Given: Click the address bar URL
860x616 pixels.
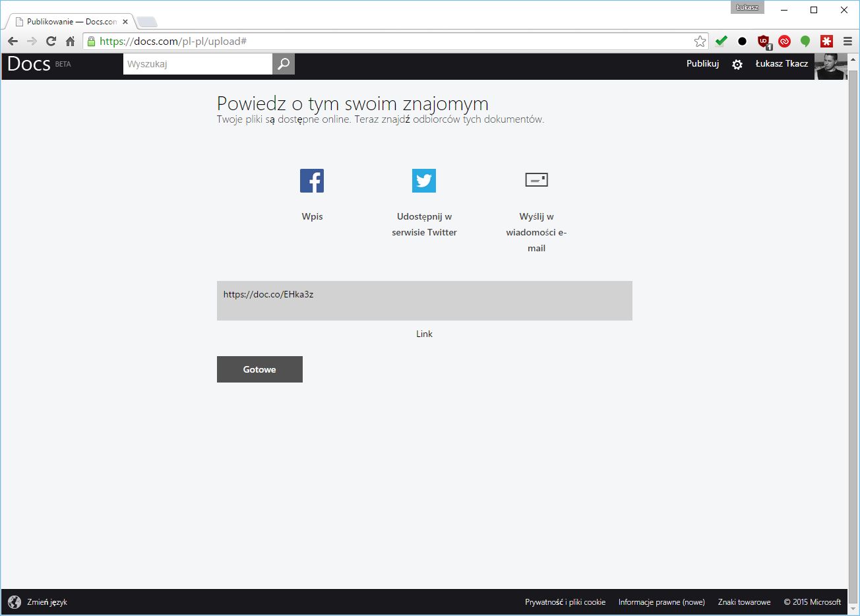Looking at the screenshot, I should (173, 42).
